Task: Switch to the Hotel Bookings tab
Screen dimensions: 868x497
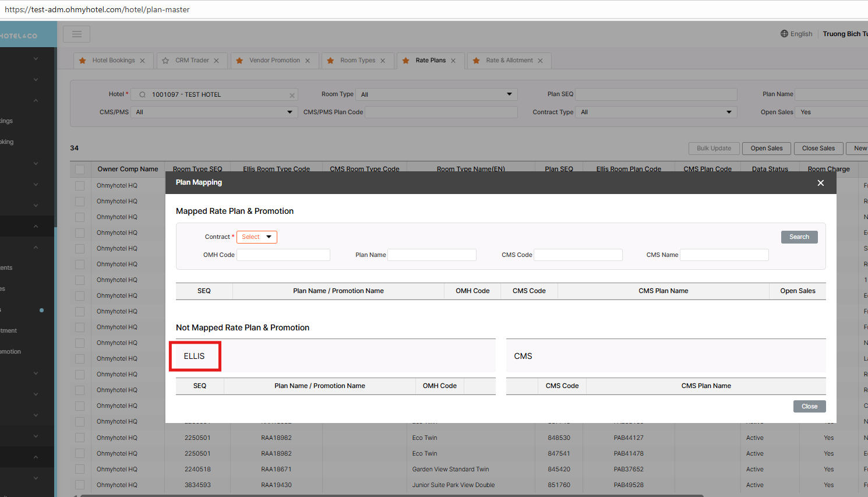Action: [113, 61]
